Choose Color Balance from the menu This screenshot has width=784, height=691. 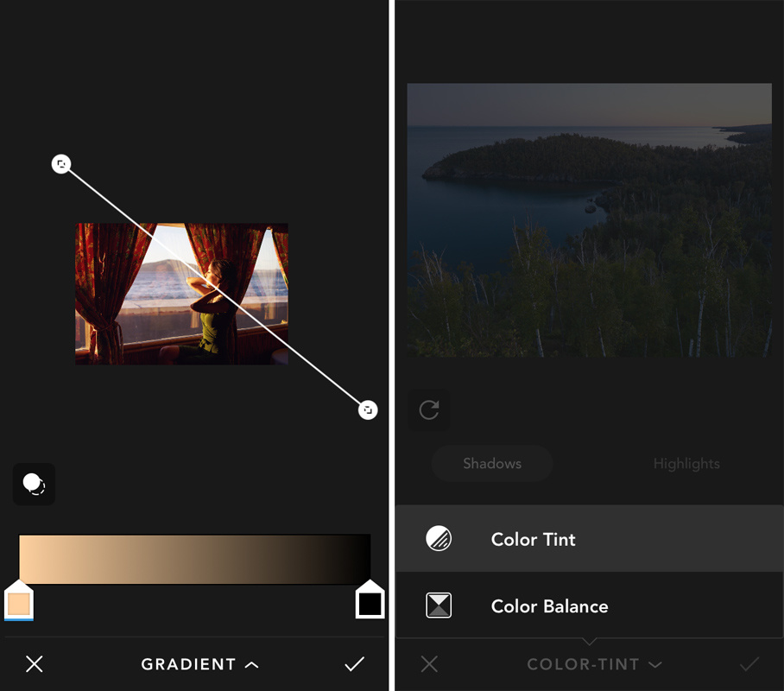(590, 605)
